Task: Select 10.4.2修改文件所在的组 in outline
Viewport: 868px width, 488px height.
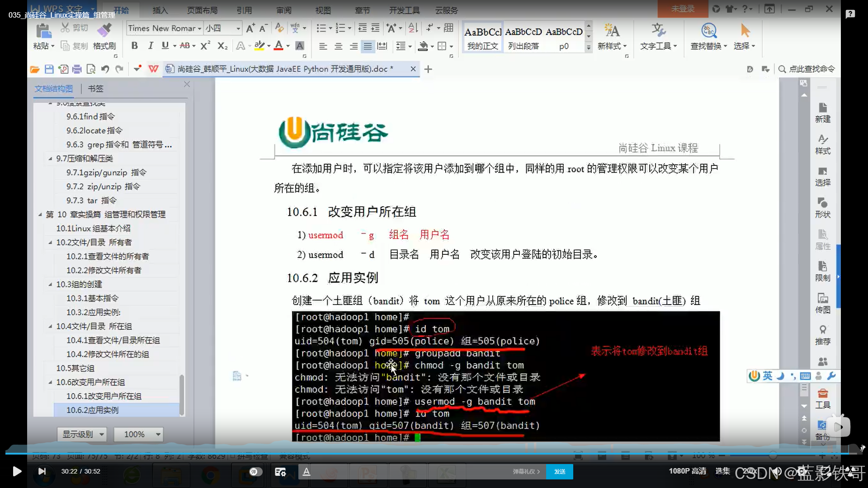Action: [108, 354]
